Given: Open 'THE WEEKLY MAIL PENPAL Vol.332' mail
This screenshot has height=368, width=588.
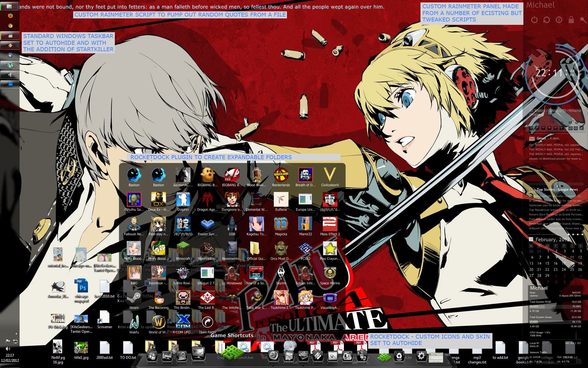Looking at the screenshot, I should 556,150.
